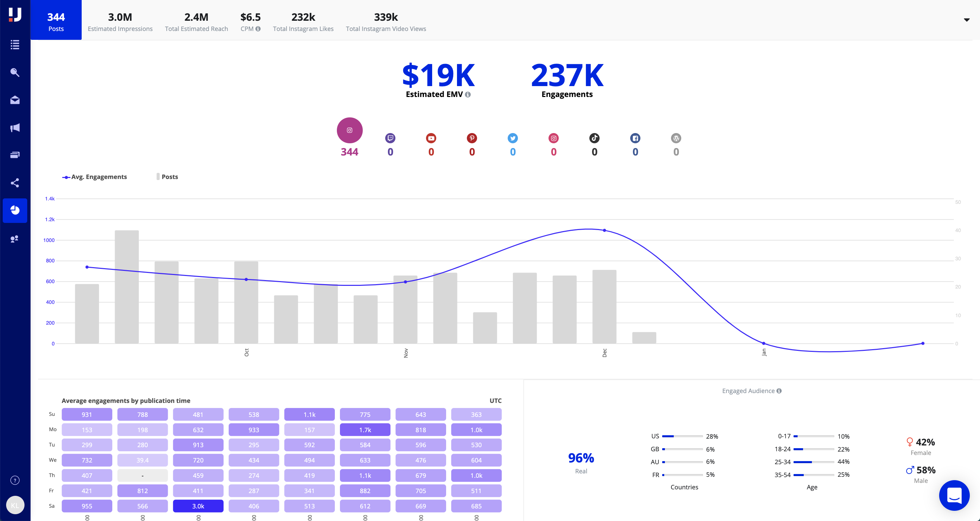
Task: Click the share nodes sidebar icon
Action: (x=15, y=183)
